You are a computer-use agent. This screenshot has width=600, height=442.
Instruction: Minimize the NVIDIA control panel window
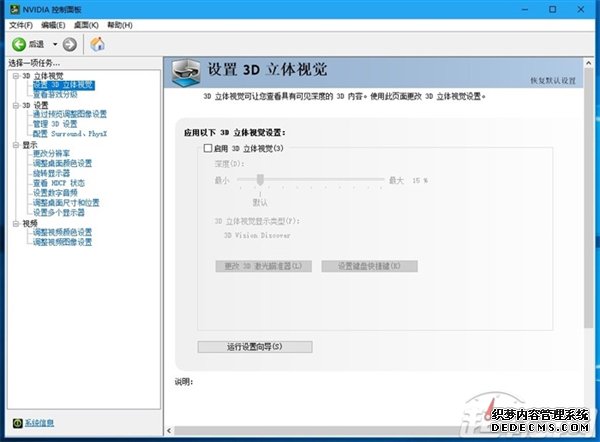(x=525, y=9)
